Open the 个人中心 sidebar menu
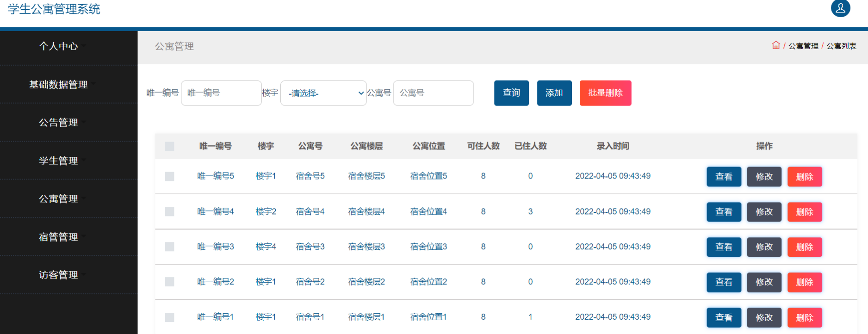This screenshot has height=334, width=868. coord(59,46)
